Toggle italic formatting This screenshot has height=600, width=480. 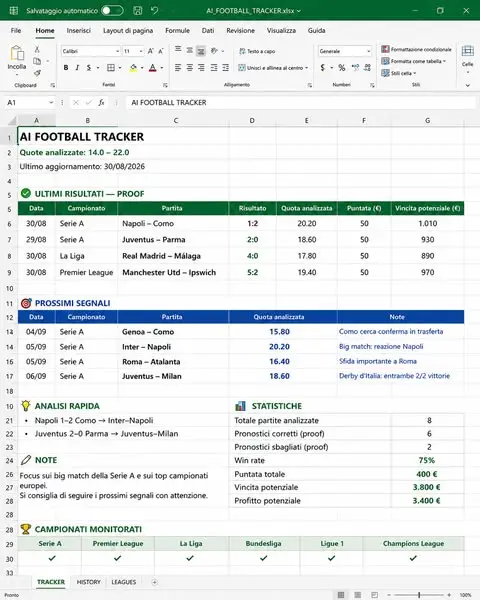coord(77,68)
